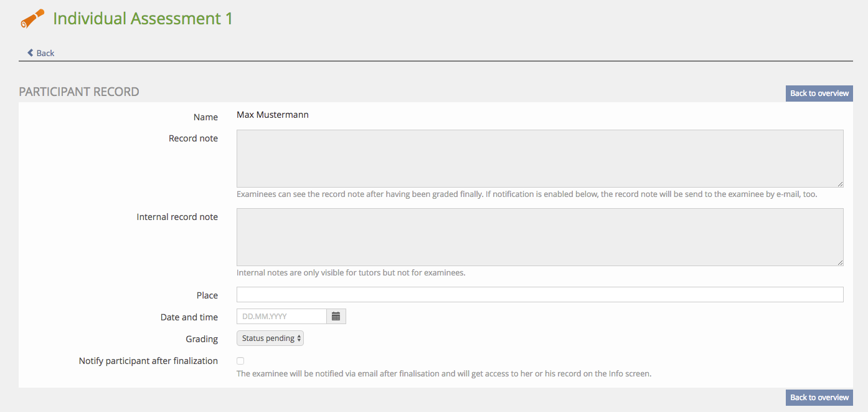Click into the Place input field
The width and height of the screenshot is (868, 412).
click(539, 295)
